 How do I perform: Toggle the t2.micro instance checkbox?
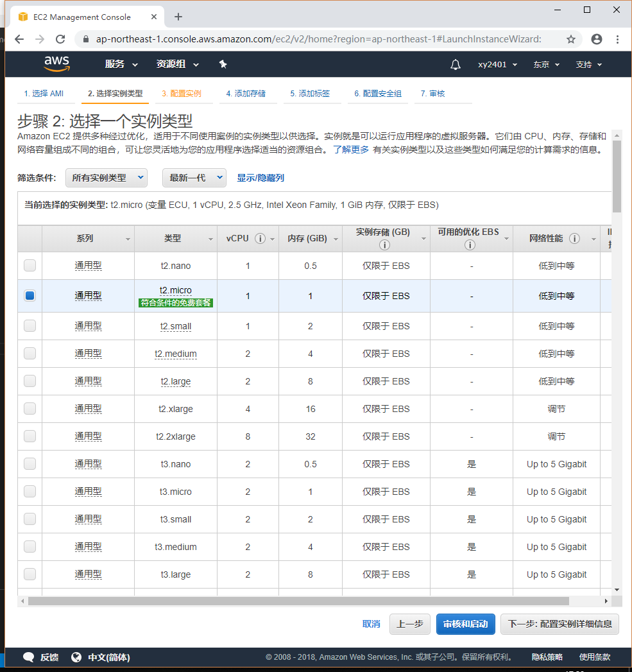point(30,296)
